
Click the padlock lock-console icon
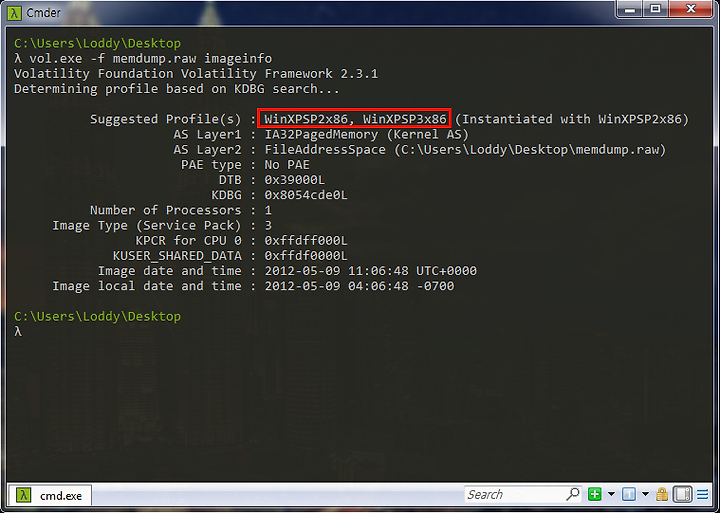[662, 495]
